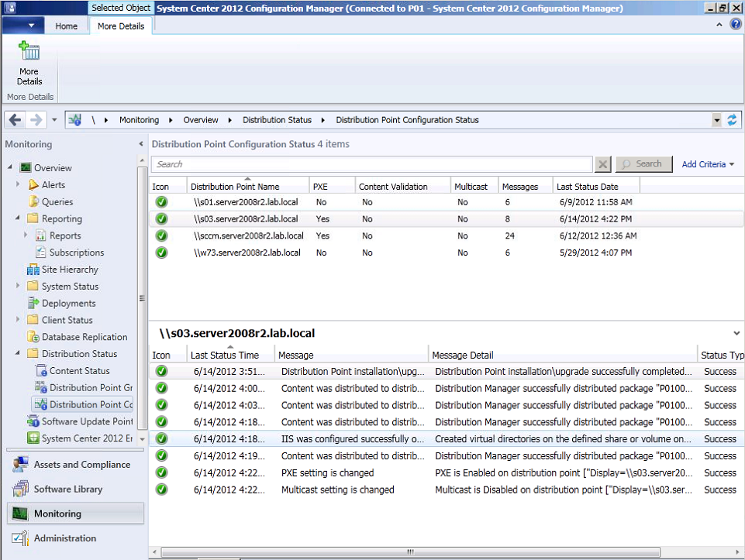
Task: Click the Search button
Action: 643,163
